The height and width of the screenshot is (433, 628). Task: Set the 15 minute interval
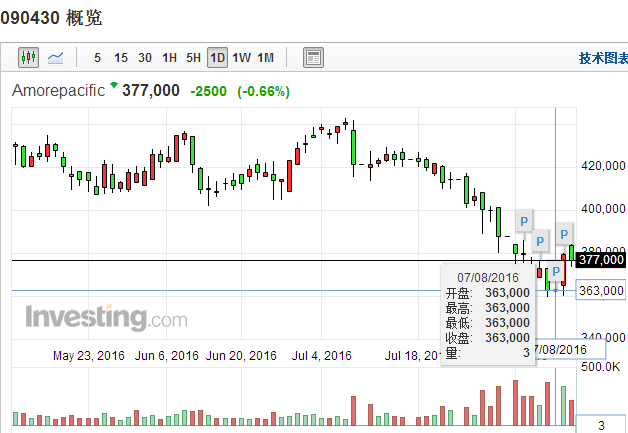click(x=121, y=58)
